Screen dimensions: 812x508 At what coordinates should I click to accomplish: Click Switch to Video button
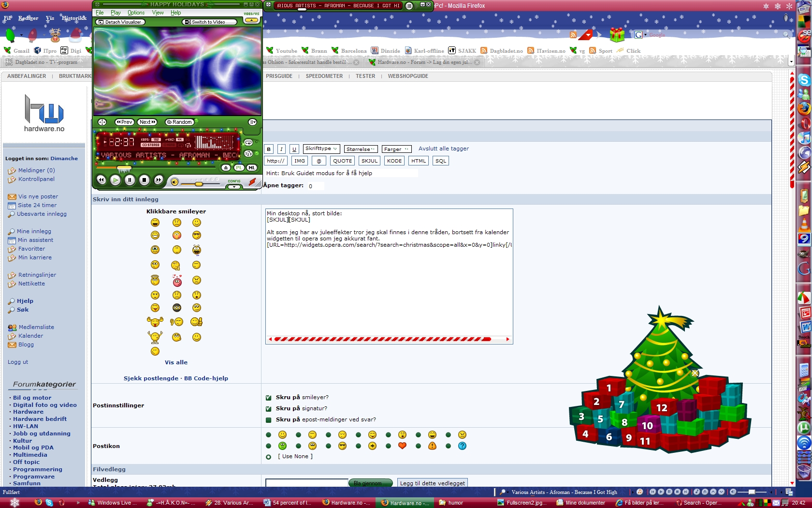(x=209, y=22)
